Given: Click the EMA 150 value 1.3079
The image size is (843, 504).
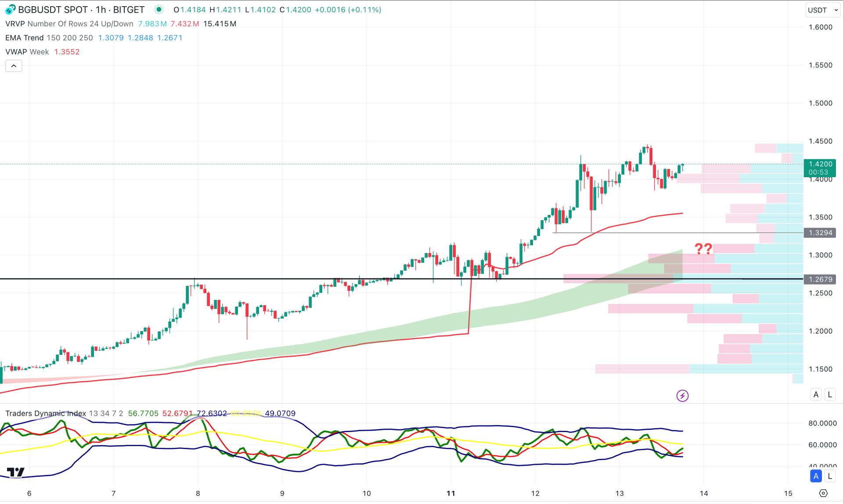Looking at the screenshot, I should pos(111,38).
